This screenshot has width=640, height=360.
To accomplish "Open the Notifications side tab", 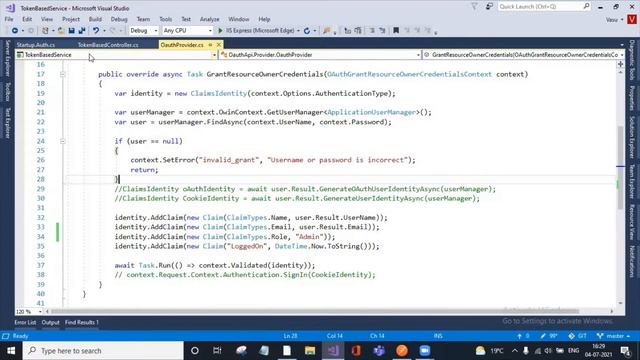I will [632, 262].
